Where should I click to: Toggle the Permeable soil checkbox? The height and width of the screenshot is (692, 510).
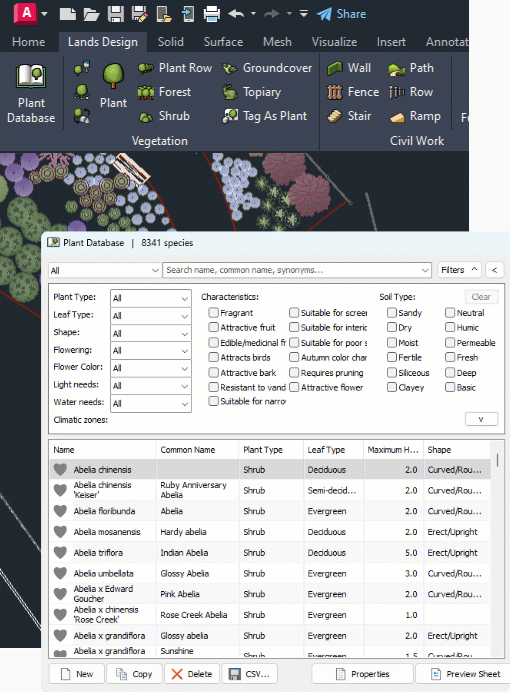pos(450,342)
